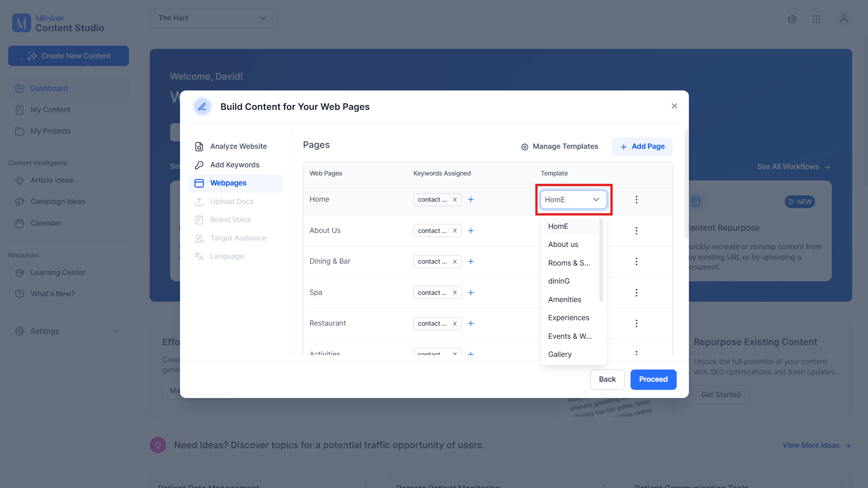The width and height of the screenshot is (868, 488).
Task: Remove the contact keyword from About Us row
Action: coord(455,231)
